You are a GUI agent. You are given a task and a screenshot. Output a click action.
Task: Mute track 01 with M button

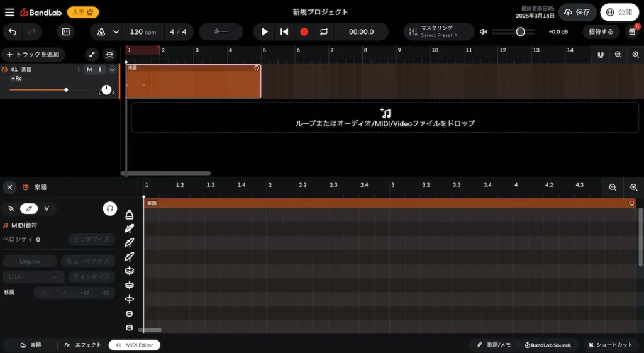[89, 70]
